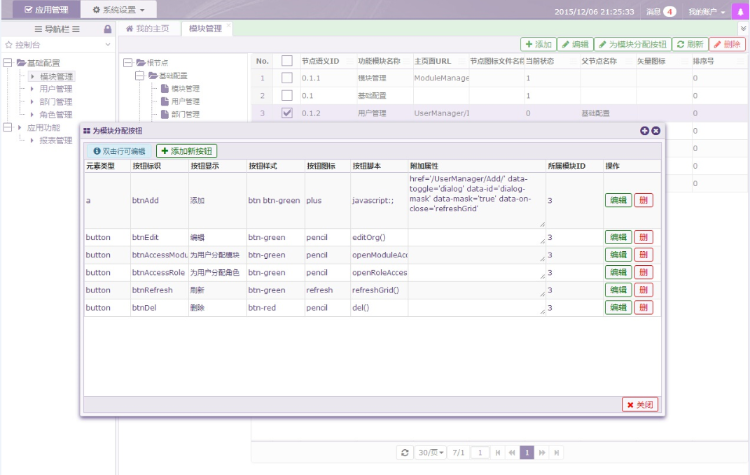The width and height of the screenshot is (750, 475).
Task: Go to the last page using pagination arrow
Action: [x=557, y=452]
